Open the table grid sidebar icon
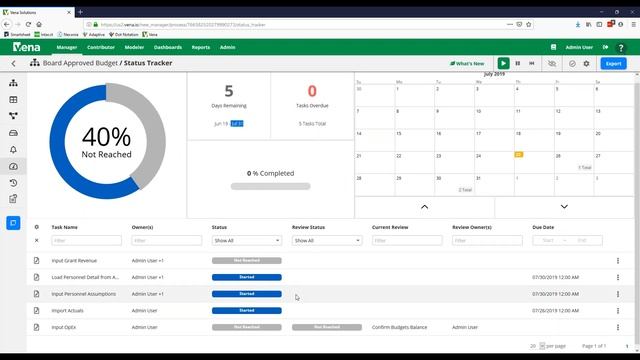This screenshot has width=640, height=360. pyautogui.click(x=13, y=100)
